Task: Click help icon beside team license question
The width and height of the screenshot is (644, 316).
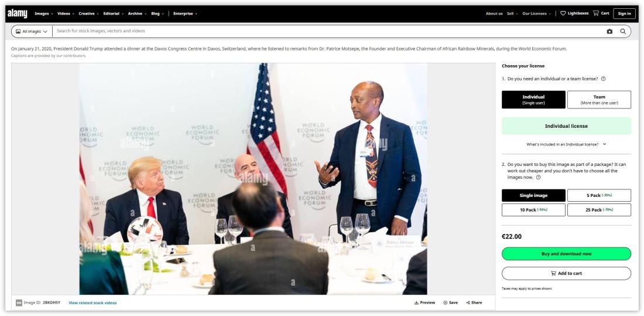Action: pos(604,79)
